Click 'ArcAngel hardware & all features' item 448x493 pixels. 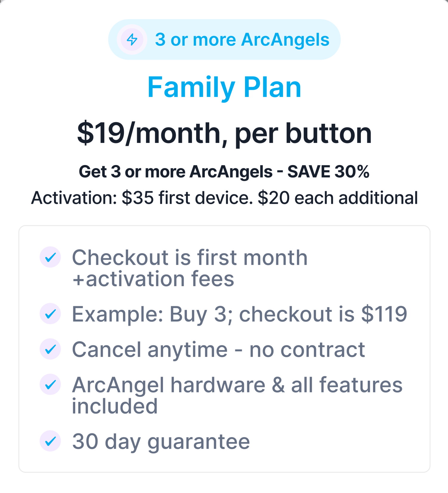click(x=237, y=385)
